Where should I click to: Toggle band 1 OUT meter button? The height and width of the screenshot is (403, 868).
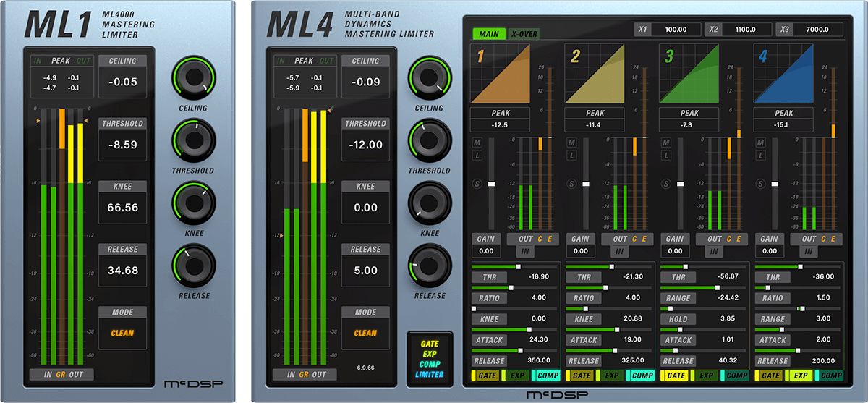tap(525, 239)
